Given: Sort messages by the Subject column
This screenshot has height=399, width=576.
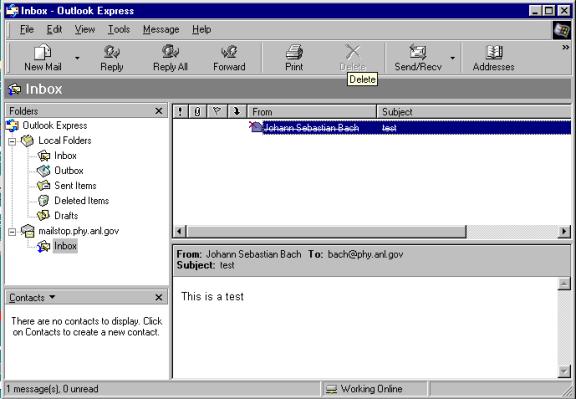Looking at the screenshot, I should pyautogui.click(x=474, y=111).
